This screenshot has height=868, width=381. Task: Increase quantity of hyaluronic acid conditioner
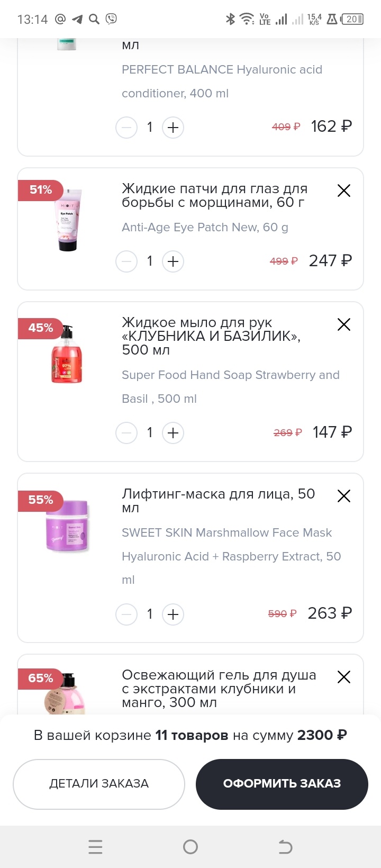(173, 128)
